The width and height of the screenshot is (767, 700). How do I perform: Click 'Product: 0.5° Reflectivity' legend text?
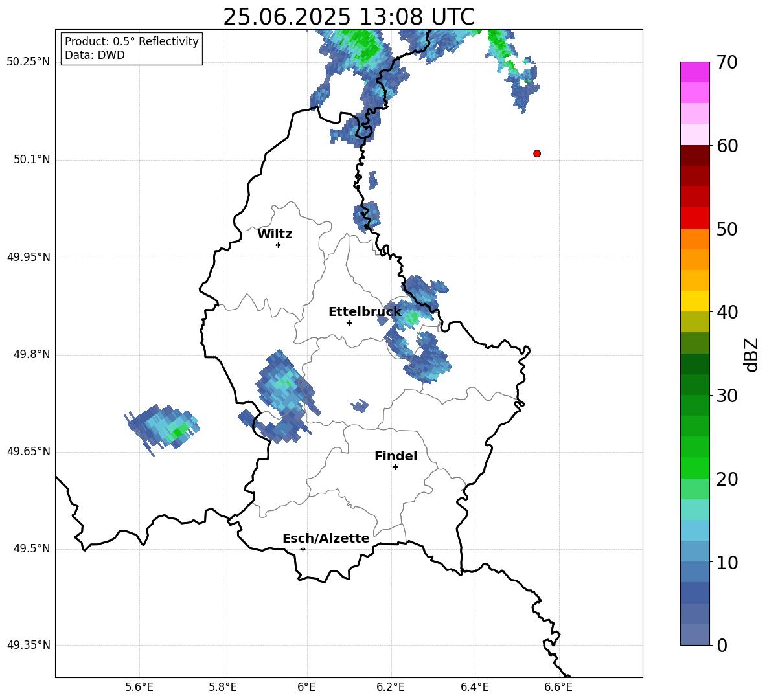tap(132, 41)
